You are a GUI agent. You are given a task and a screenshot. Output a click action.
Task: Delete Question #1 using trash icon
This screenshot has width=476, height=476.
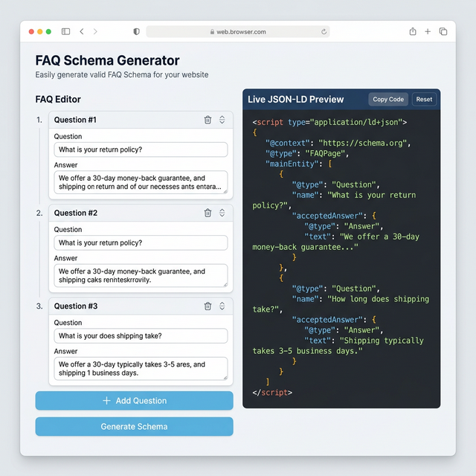[x=208, y=120]
